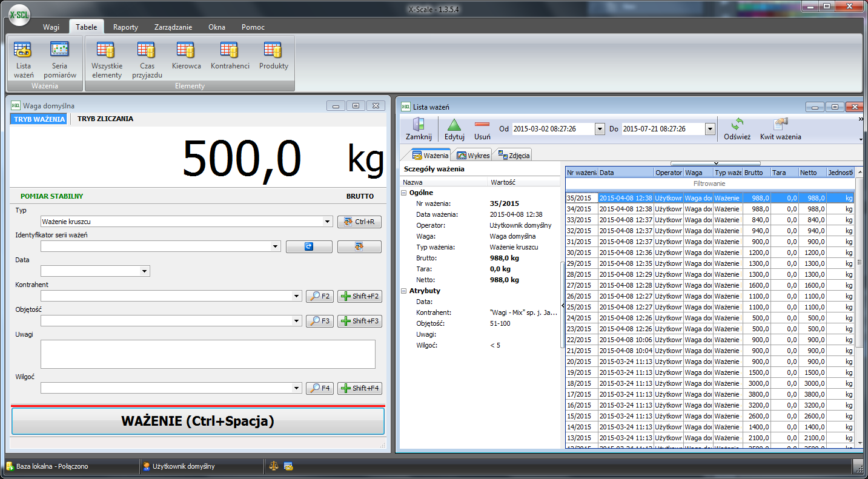The image size is (868, 479).
Task: Open Lista ważeń from the ribbon
Action: point(24,61)
